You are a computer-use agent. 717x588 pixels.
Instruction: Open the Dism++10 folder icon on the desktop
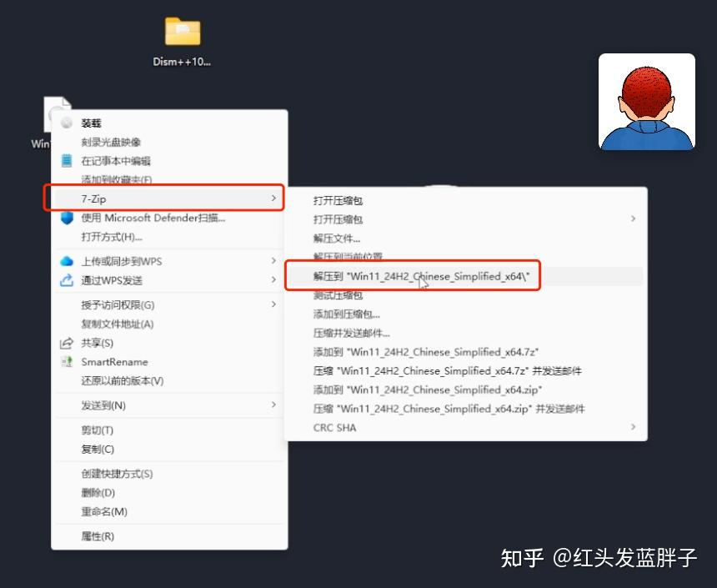click(183, 31)
